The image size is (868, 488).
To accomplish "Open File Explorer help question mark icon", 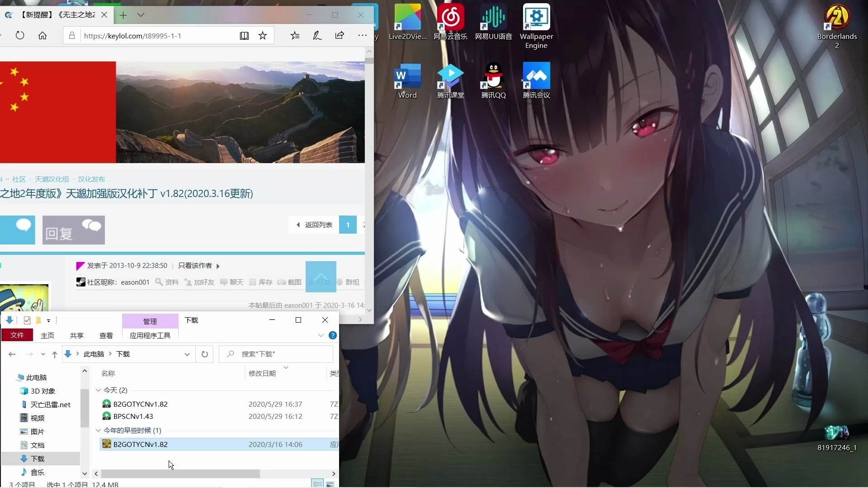I will [333, 335].
